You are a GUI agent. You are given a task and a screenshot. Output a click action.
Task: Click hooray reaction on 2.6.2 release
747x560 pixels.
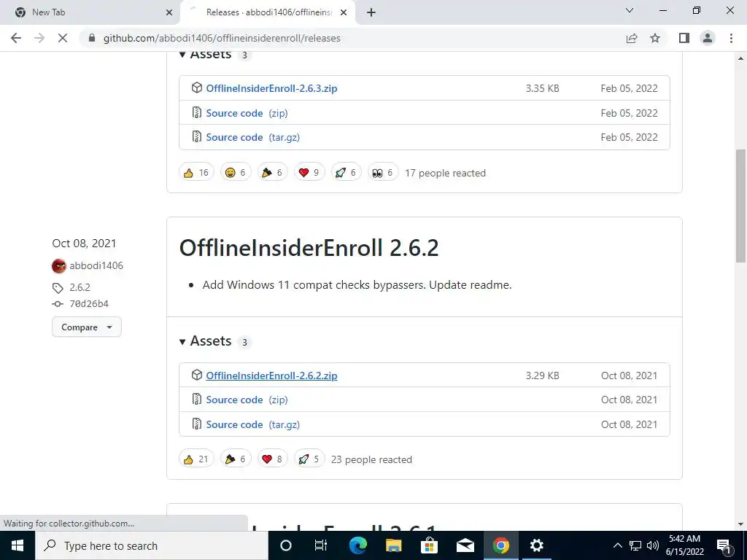click(236, 459)
